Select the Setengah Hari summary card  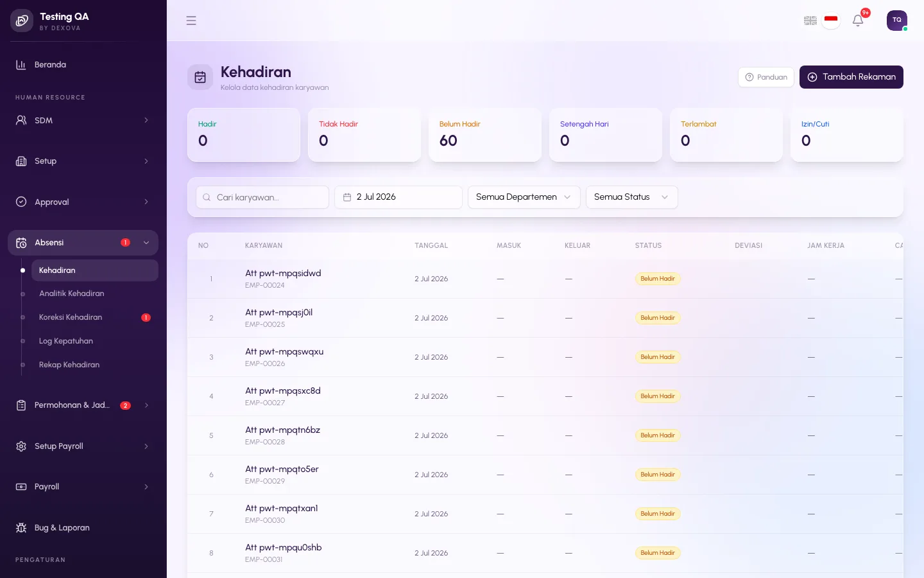606,135
